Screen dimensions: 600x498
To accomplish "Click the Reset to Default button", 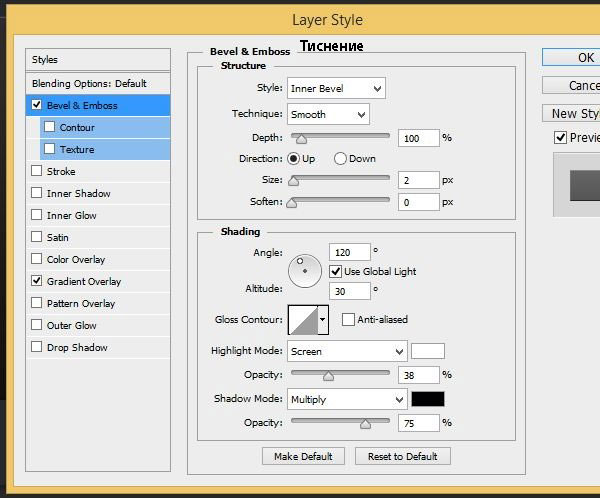I will [402, 456].
